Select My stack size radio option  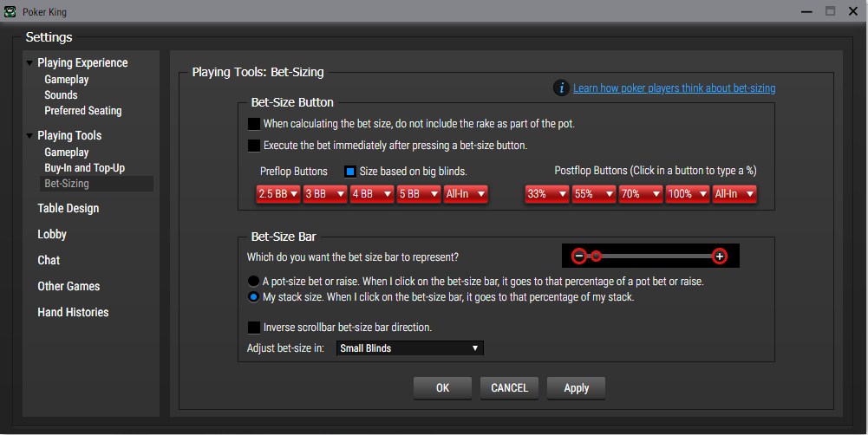point(253,297)
